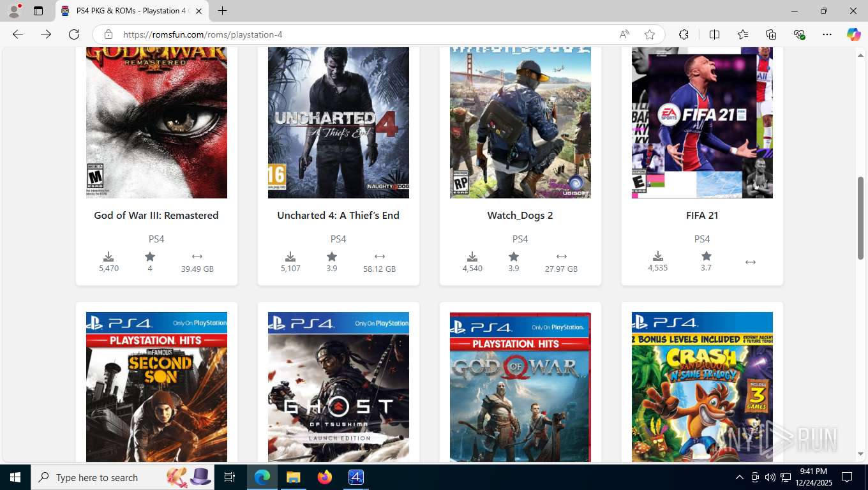Open Read aloud in address bar

click(x=624, y=34)
